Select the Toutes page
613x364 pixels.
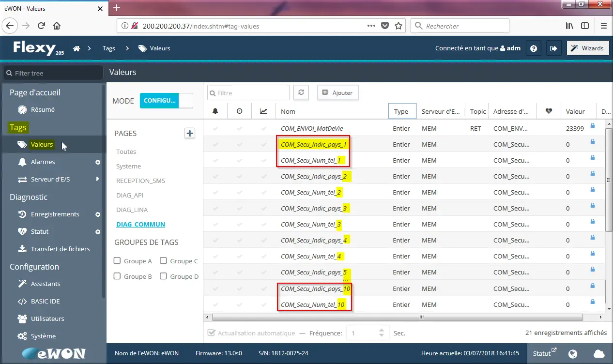(126, 152)
